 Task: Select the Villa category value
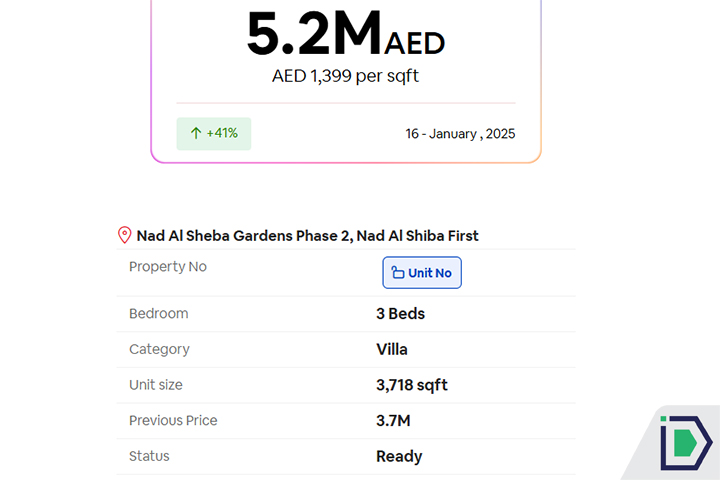point(392,350)
